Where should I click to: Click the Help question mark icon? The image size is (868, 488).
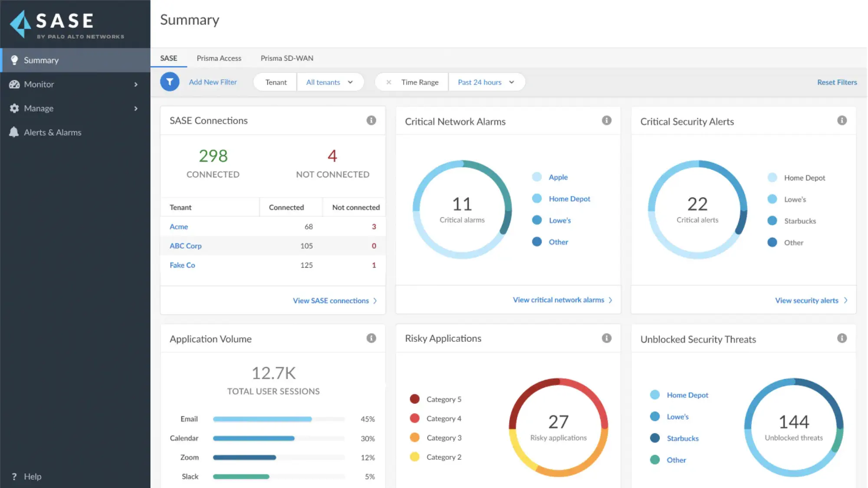(14, 476)
